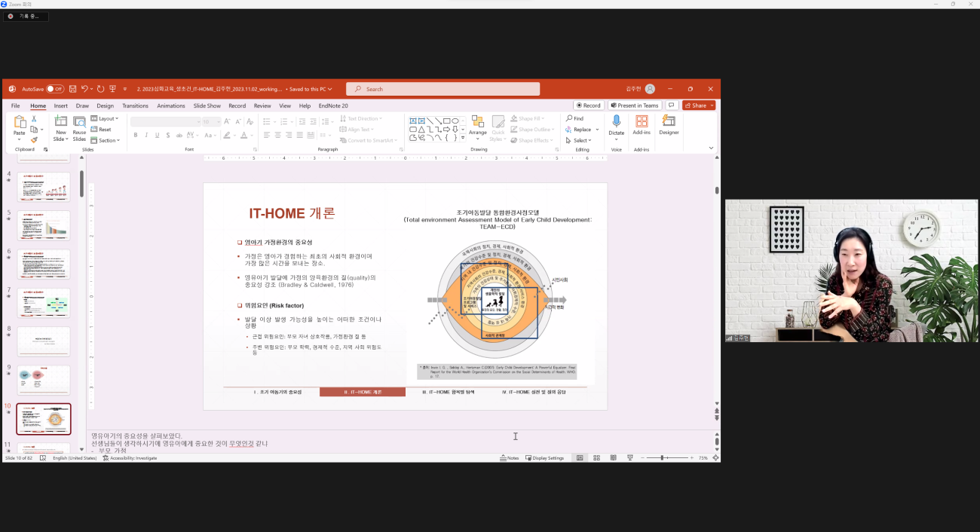This screenshot has height=532, width=980.
Task: Start Slide Show from status bar
Action: click(x=629, y=458)
